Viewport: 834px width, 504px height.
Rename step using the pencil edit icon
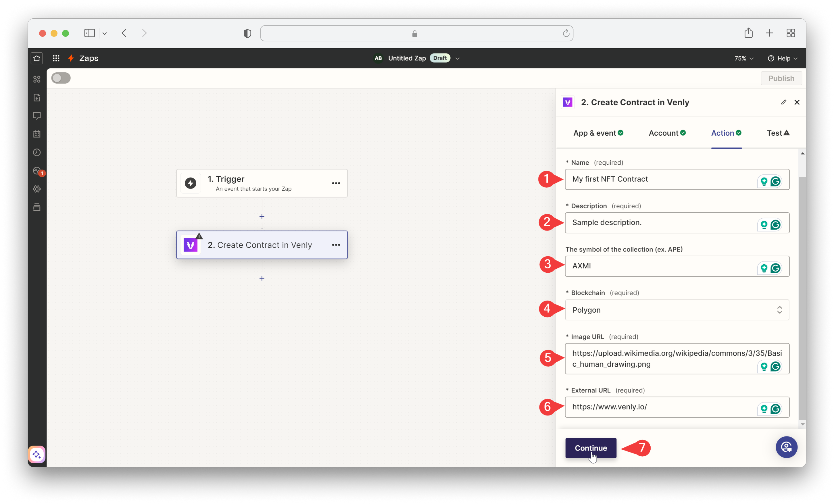click(784, 102)
